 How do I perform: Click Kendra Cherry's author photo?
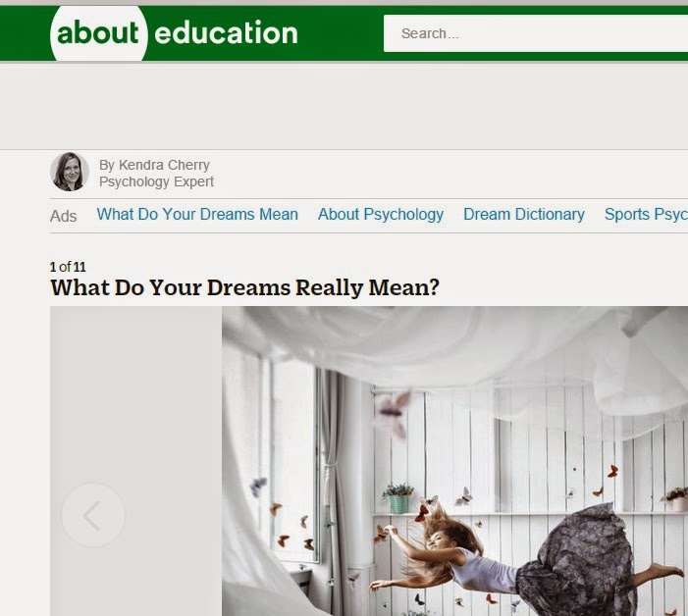(x=70, y=172)
